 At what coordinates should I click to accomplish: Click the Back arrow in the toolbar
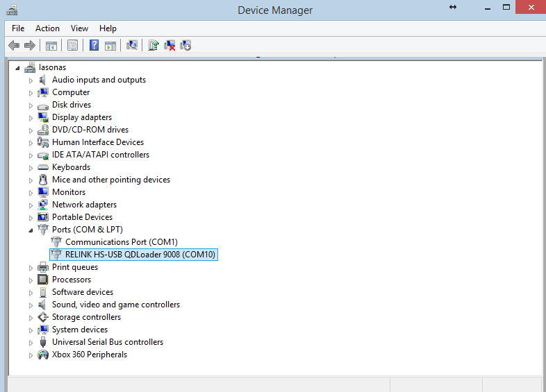(13, 46)
